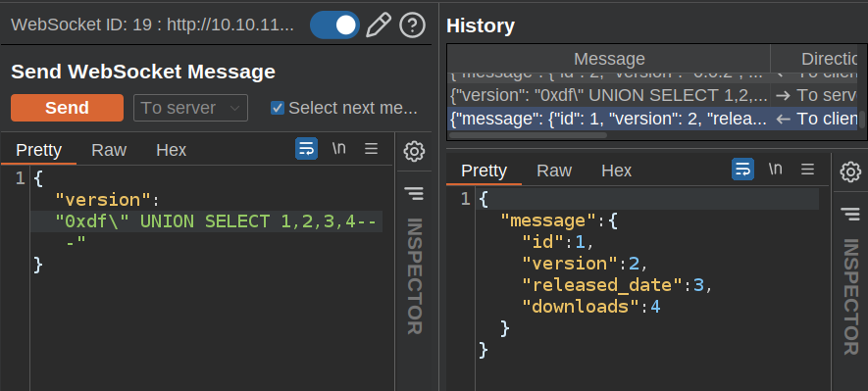Click the WebSocket ID 19 URL label
Image resolution: width=868 pixels, height=391 pixels.
pos(152,24)
